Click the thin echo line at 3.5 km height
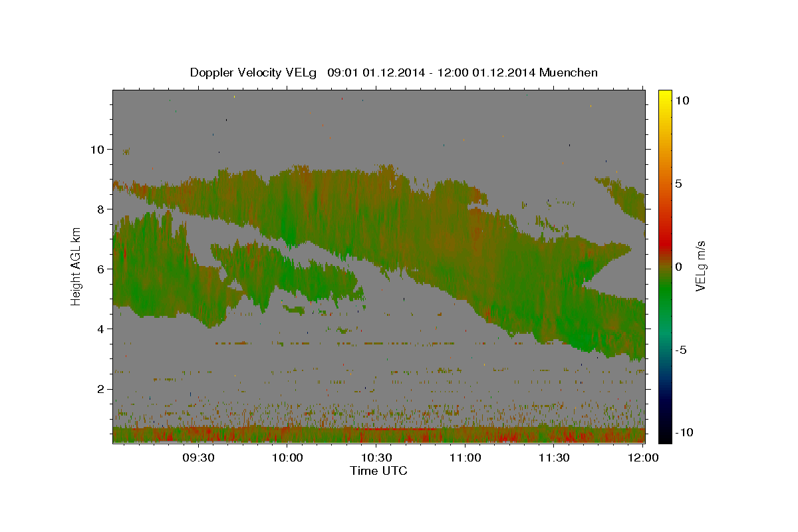 click(336, 343)
